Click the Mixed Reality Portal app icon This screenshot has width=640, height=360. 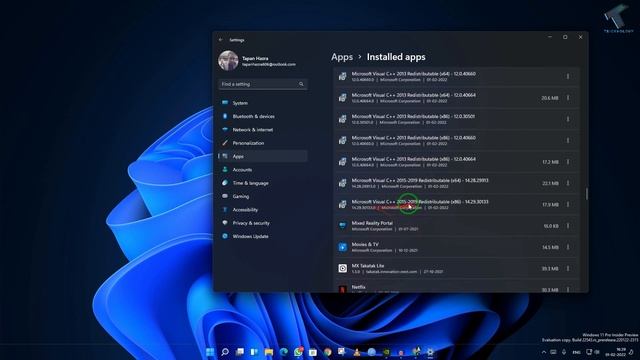click(342, 226)
